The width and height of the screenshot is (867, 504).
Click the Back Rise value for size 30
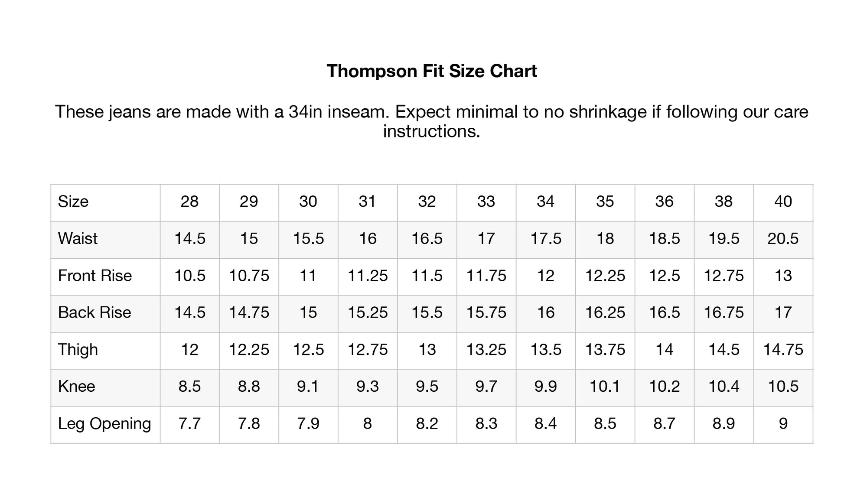click(x=308, y=312)
